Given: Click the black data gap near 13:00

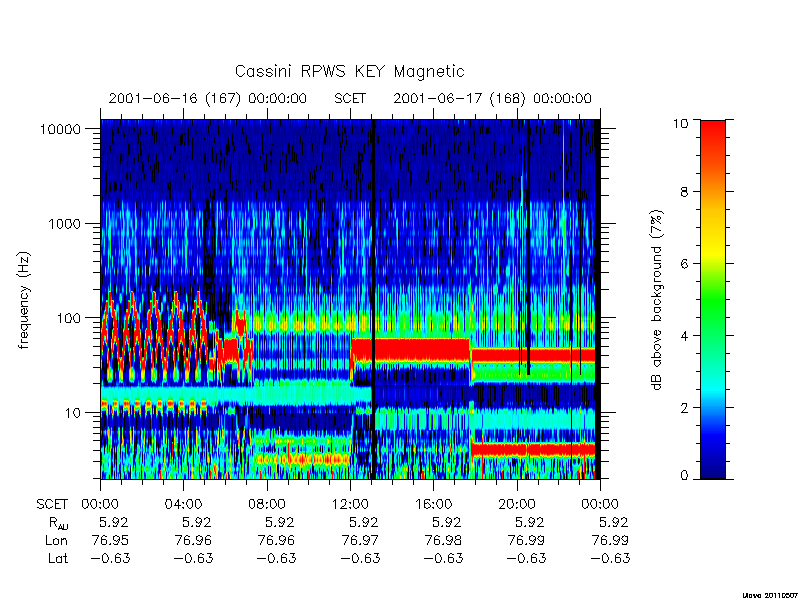Looking at the screenshot, I should point(373,299).
